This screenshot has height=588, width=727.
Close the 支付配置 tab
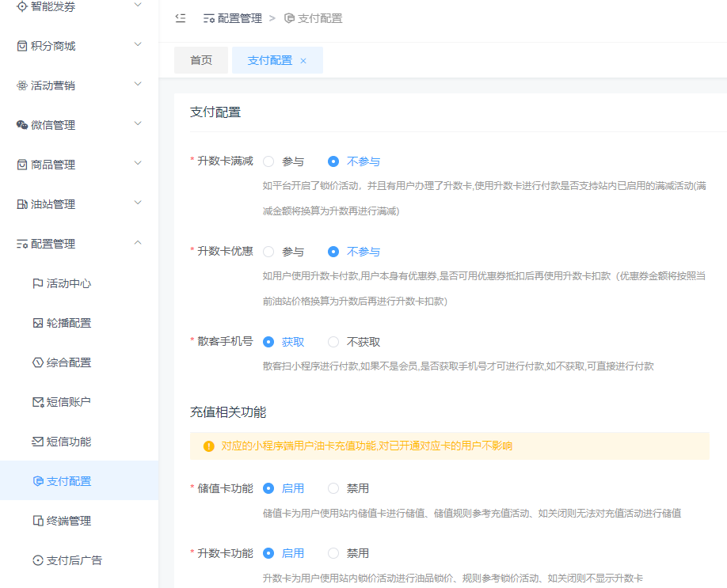coord(303,61)
